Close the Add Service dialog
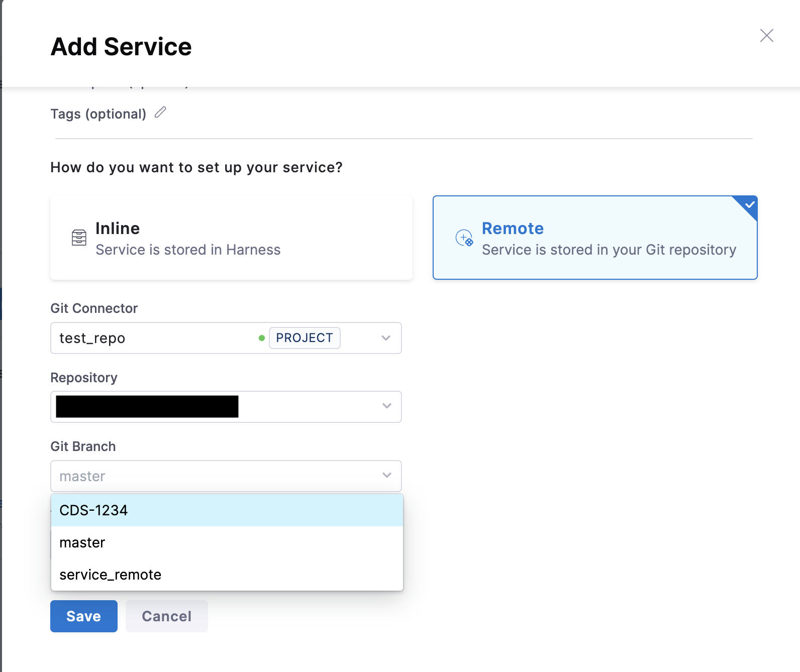 point(766,36)
